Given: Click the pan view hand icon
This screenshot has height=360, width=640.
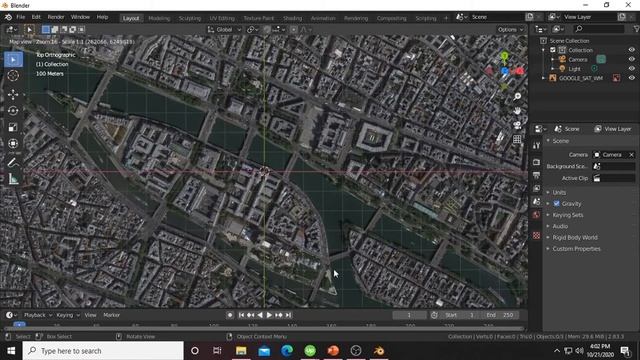Looking at the screenshot, I should point(517,111).
